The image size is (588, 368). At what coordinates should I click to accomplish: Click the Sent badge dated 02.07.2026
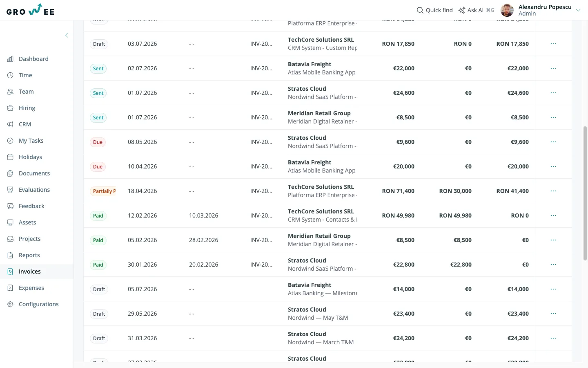98,68
